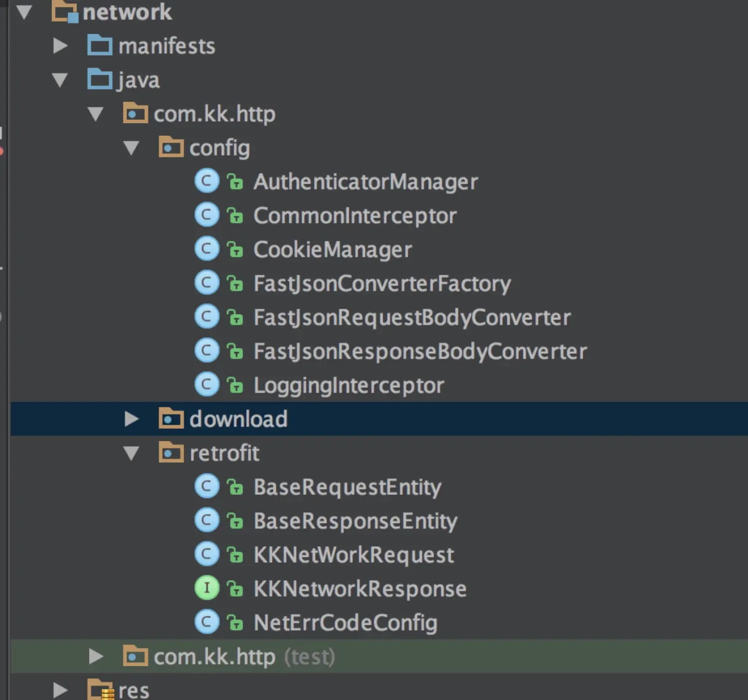The height and width of the screenshot is (700, 748).
Task: Collapse the retrofit package arrow
Action: [x=131, y=453]
